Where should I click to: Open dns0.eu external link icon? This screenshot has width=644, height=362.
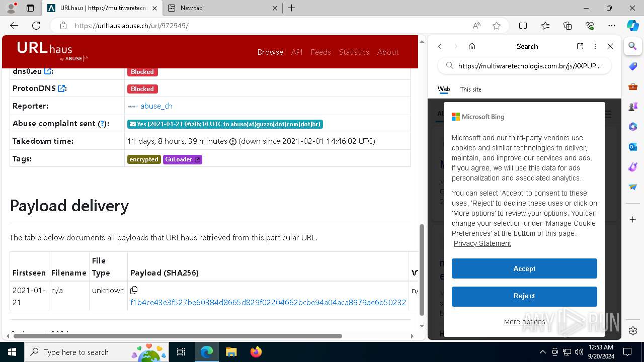[48, 71]
